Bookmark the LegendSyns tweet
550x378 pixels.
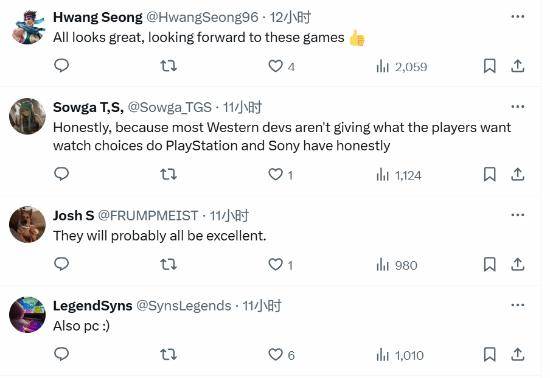[489, 354]
